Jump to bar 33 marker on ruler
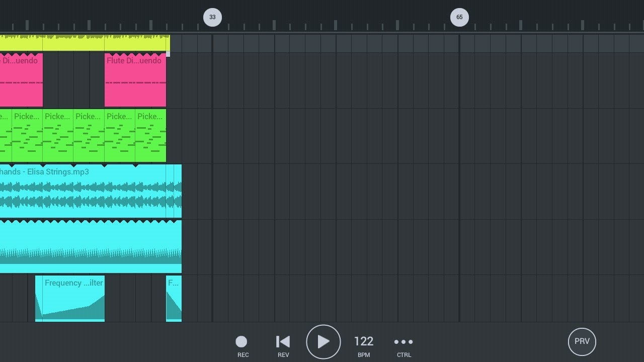 tap(212, 17)
